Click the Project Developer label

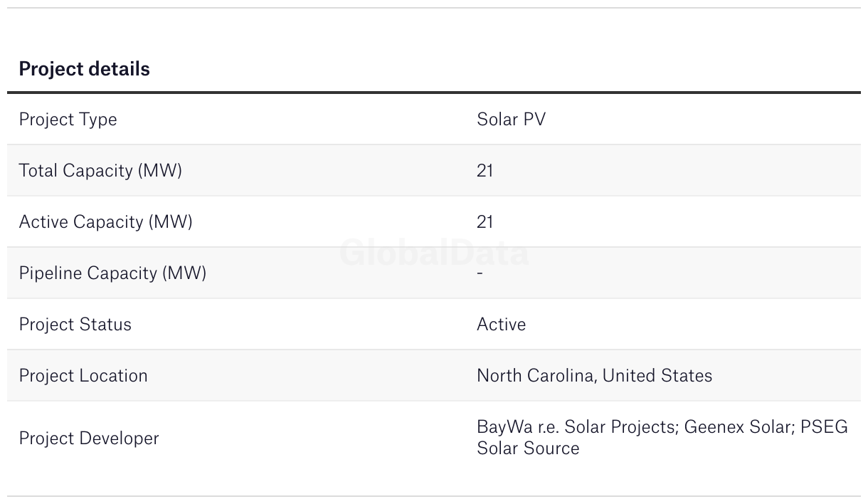(89, 439)
